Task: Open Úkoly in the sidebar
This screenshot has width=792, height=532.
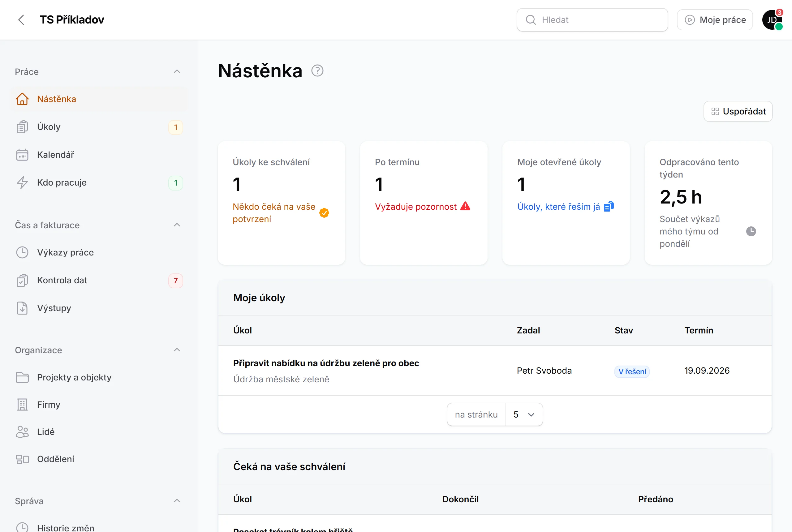Action: coord(99,127)
